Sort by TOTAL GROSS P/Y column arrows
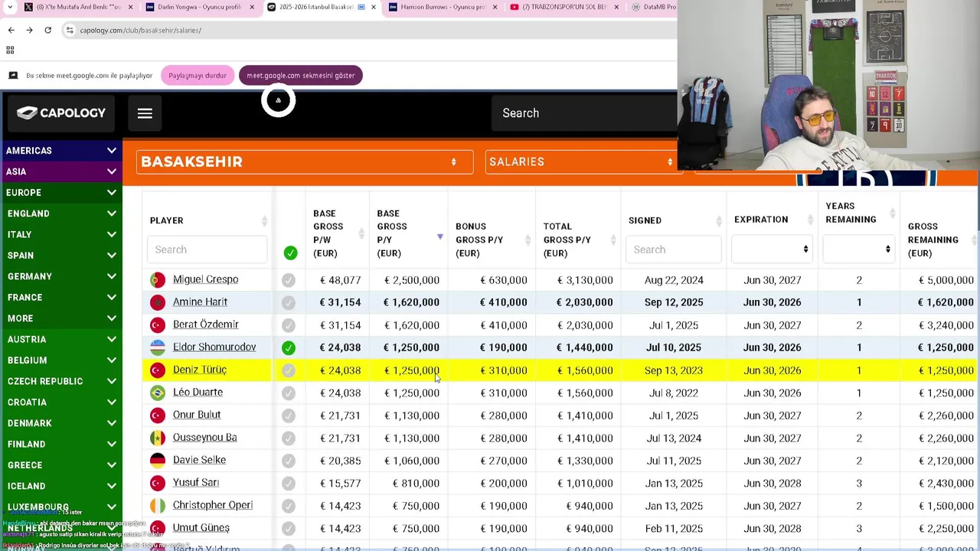The image size is (980, 551). [612, 240]
